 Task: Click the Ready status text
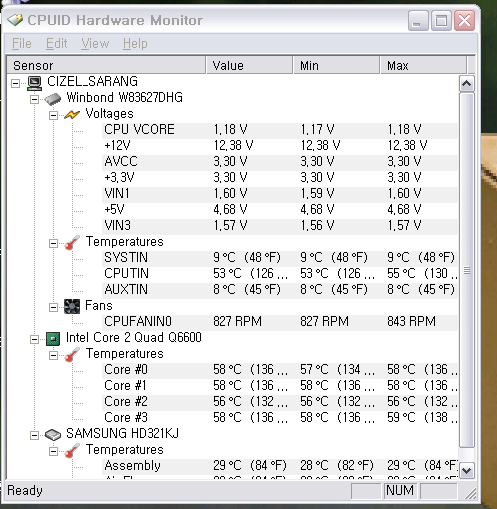pos(25,491)
